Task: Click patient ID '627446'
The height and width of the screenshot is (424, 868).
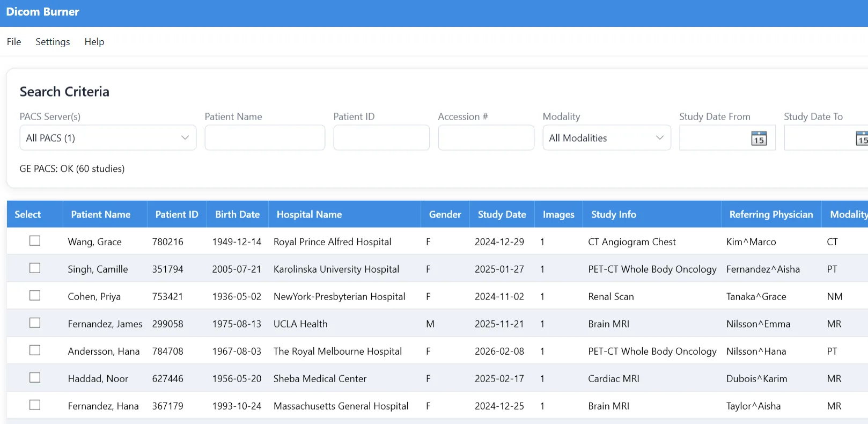Action: point(168,379)
